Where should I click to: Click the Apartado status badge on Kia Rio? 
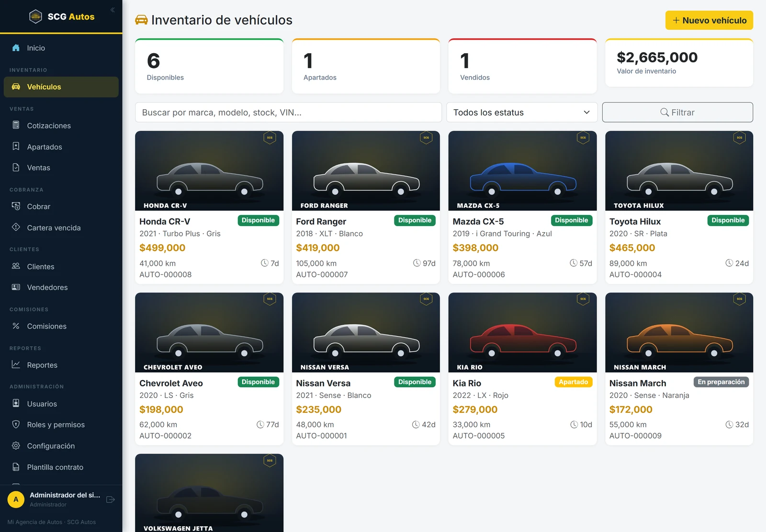click(x=574, y=382)
